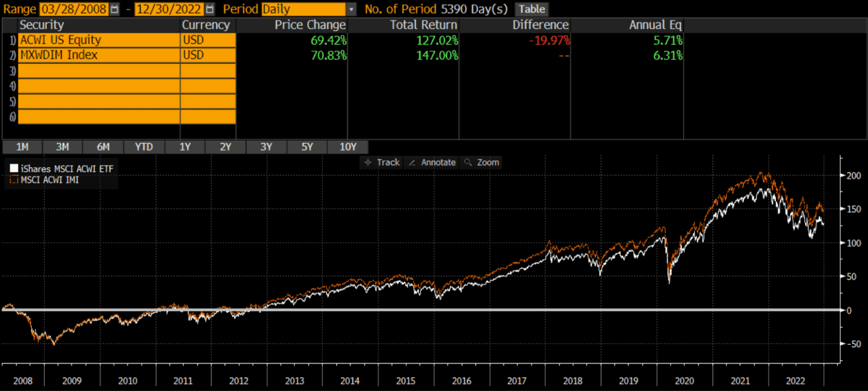
Task: Switch to the 1Y range tab
Action: tap(184, 147)
